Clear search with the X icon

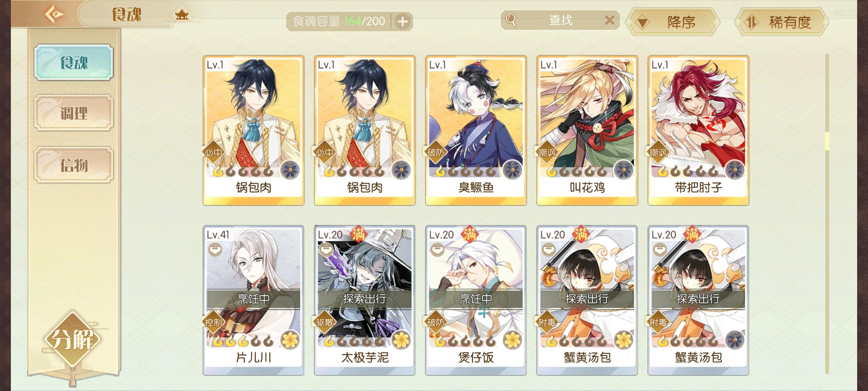tap(610, 20)
